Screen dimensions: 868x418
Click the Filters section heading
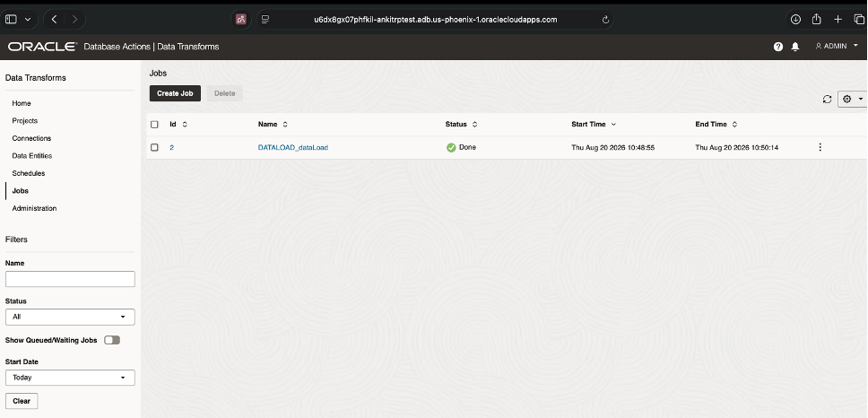coord(16,239)
